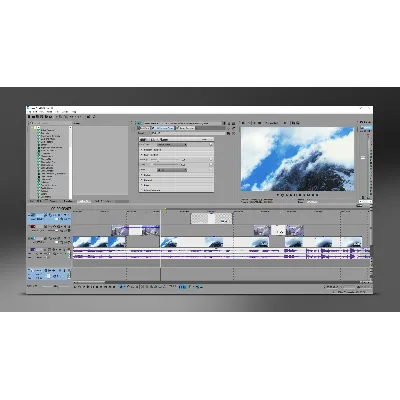400x400 pixels.
Task: Click the yellow marker on the timeline ruler
Action: [165, 209]
